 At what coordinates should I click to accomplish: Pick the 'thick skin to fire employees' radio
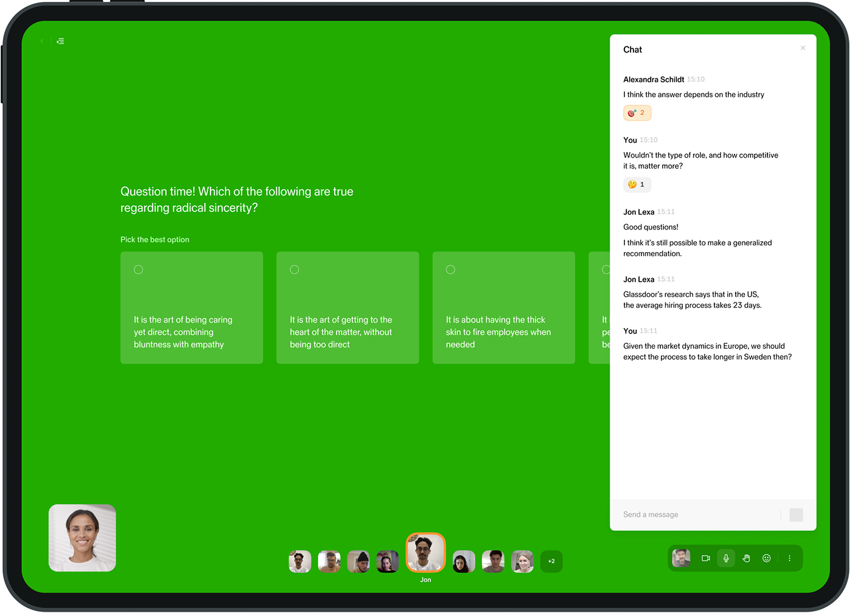[450, 270]
